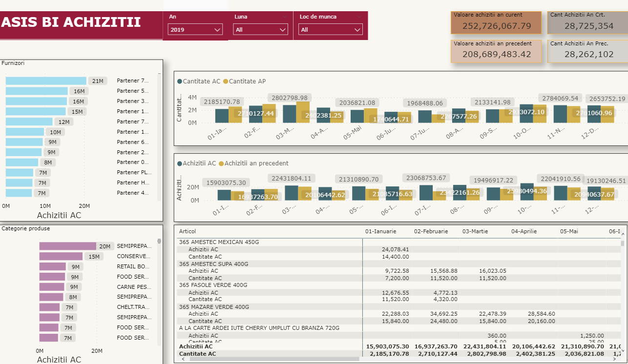Click the Categorie produse vertical scrollbar handle
The image size is (628, 364).
click(159, 242)
